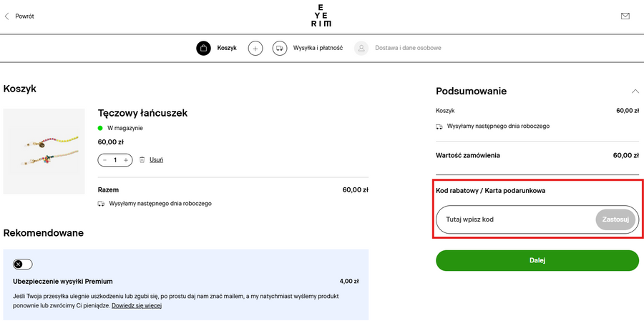
Task: Decrease quantity with the minus button
Action: coord(105,160)
